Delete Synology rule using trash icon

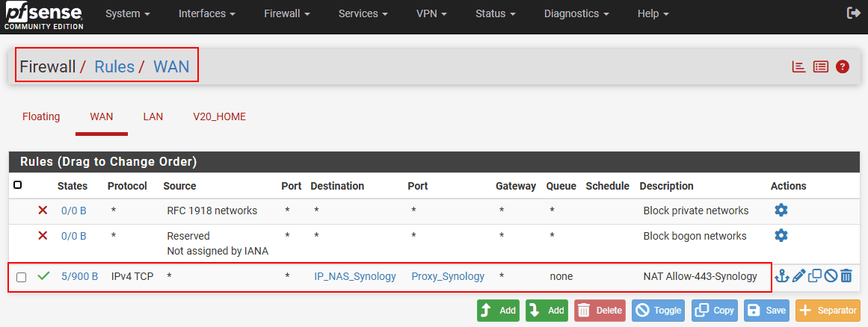846,276
